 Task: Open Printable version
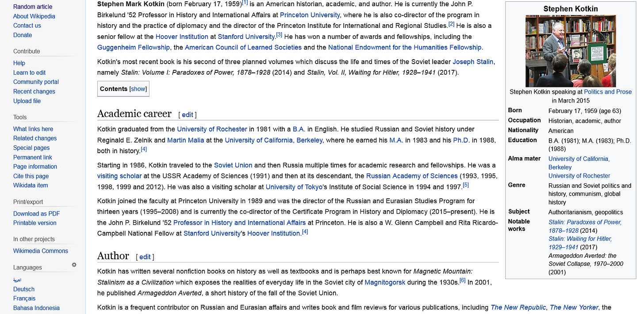point(35,223)
